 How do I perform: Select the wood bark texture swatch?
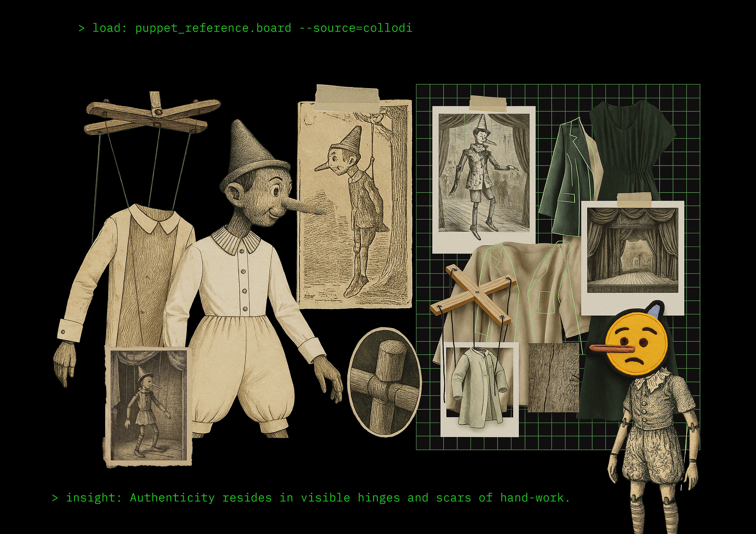(x=553, y=377)
